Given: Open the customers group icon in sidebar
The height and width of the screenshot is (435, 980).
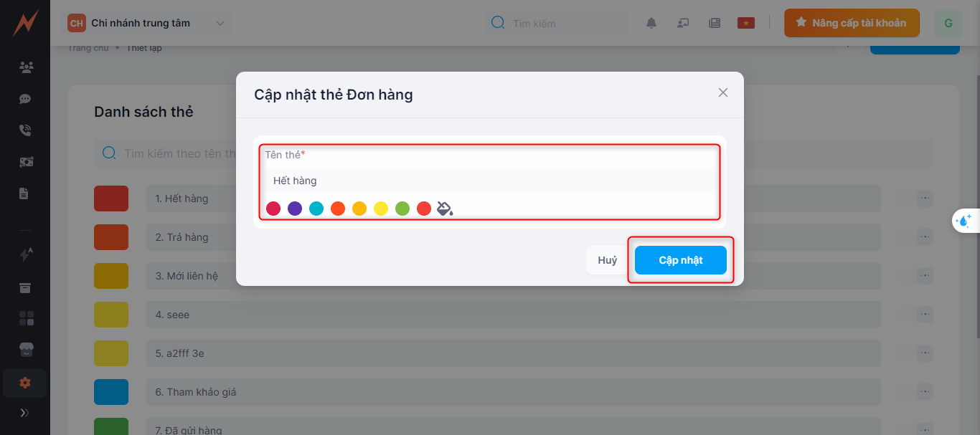Looking at the screenshot, I should (x=26, y=67).
